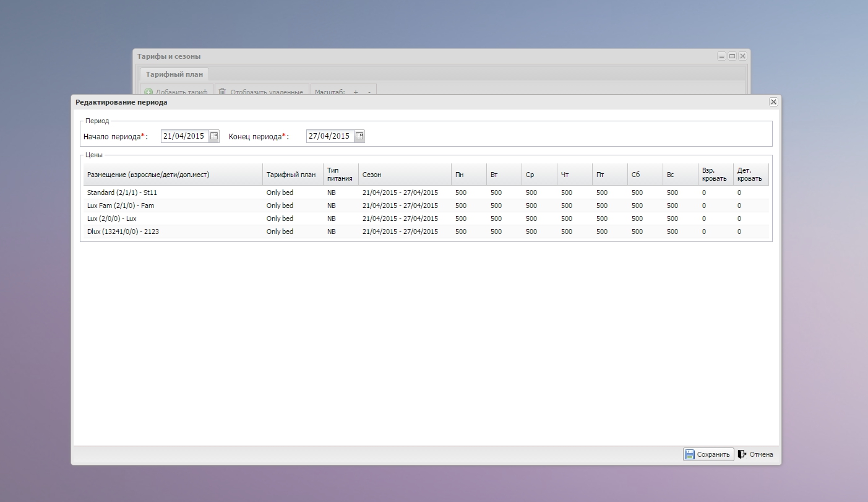Select the Lux Fam (2/1/0) - Fam row

pyautogui.click(x=121, y=206)
